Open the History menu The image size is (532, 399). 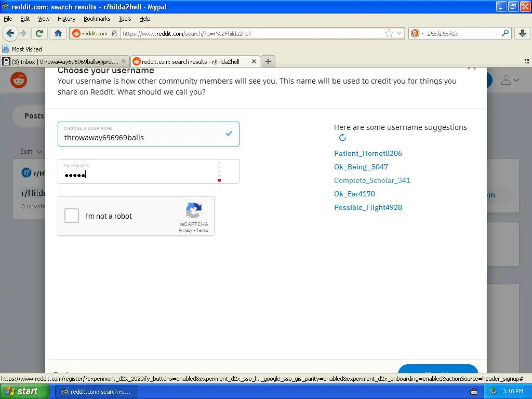click(x=66, y=19)
